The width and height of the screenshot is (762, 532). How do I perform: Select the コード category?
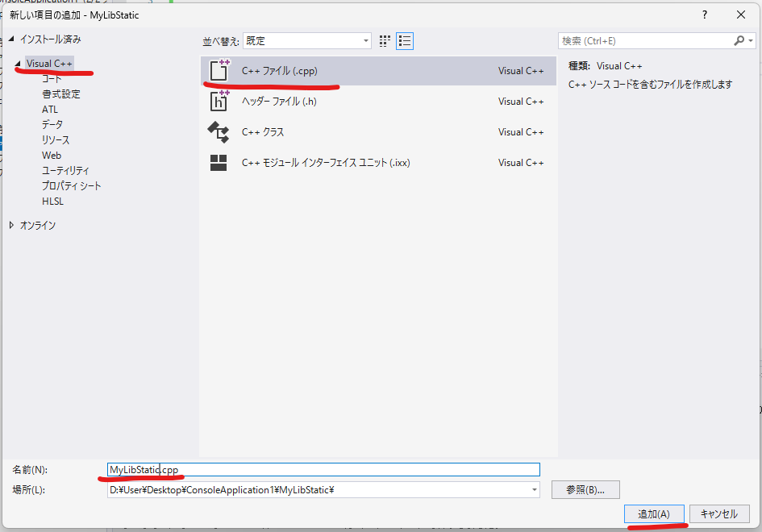point(52,79)
